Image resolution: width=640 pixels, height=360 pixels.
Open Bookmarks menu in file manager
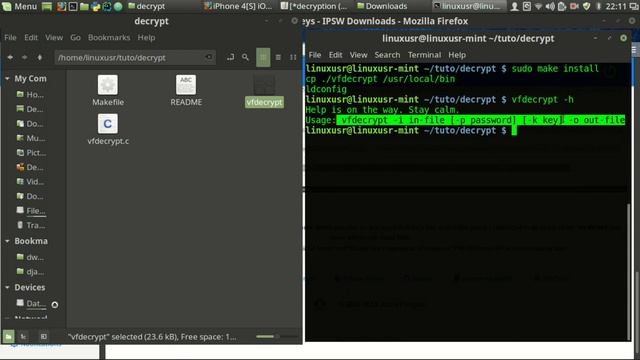coord(109,37)
